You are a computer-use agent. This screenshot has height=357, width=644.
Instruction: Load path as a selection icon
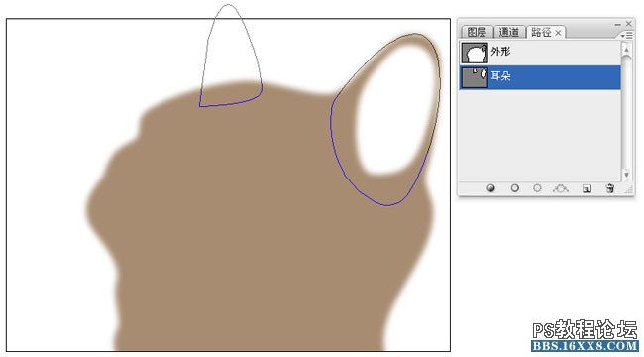click(537, 188)
